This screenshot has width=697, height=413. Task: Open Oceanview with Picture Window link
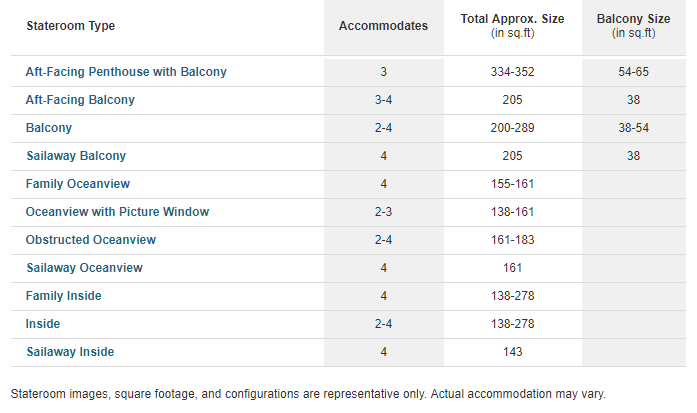117,212
